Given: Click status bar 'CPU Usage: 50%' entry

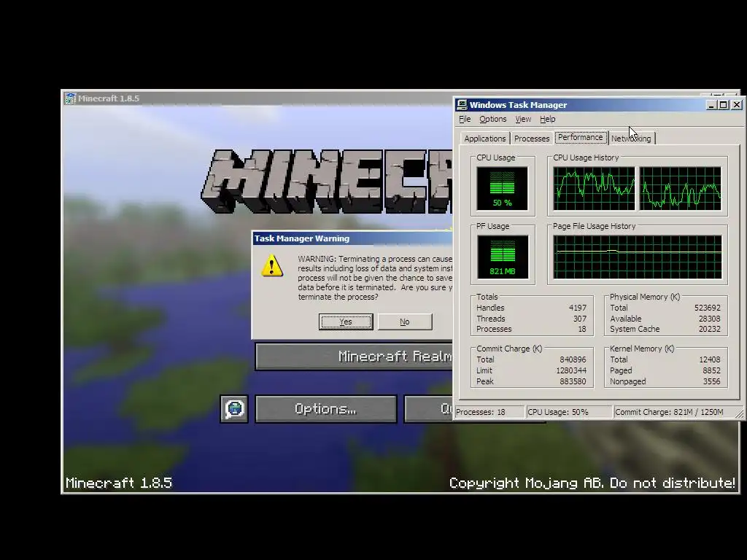Looking at the screenshot, I should [x=569, y=412].
